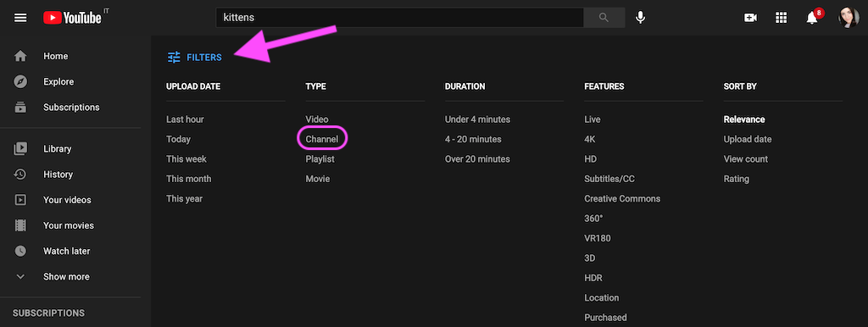Expand sidebar with Show more chevron
Screen dimensions: 868x327
(20, 277)
